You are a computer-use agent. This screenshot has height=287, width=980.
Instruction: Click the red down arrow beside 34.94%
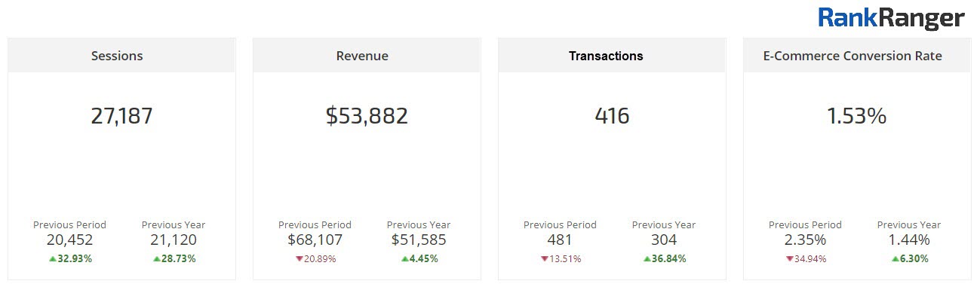pos(789,259)
